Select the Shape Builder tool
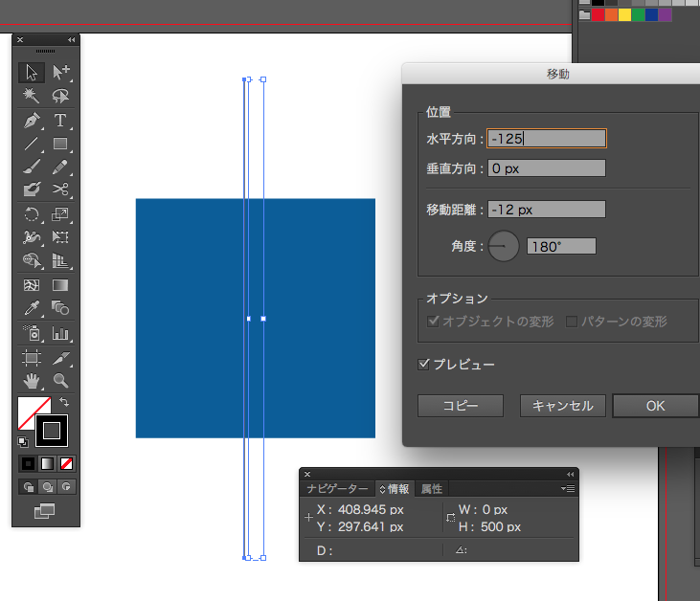700x601 pixels. point(32,260)
